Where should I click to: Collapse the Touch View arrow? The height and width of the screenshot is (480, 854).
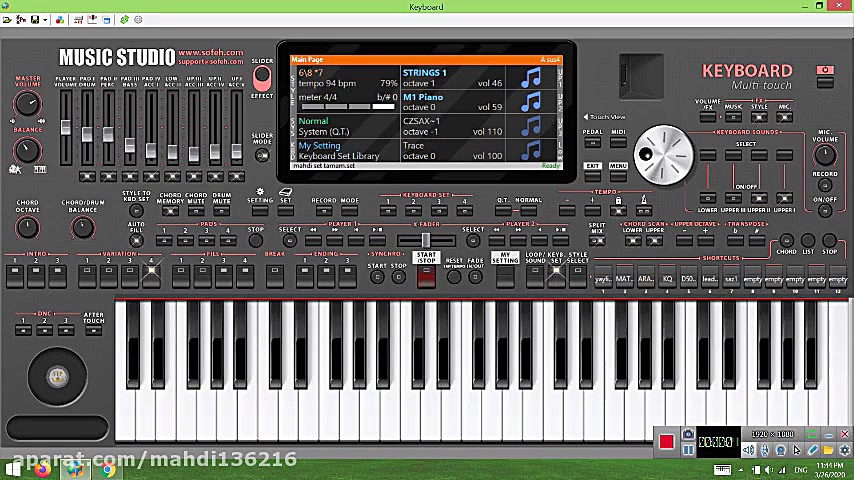tap(586, 117)
